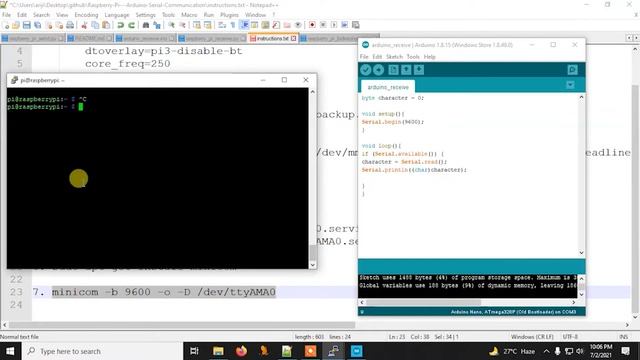Open Notepad++ Window menu
640x360 pixels.
(256, 15)
